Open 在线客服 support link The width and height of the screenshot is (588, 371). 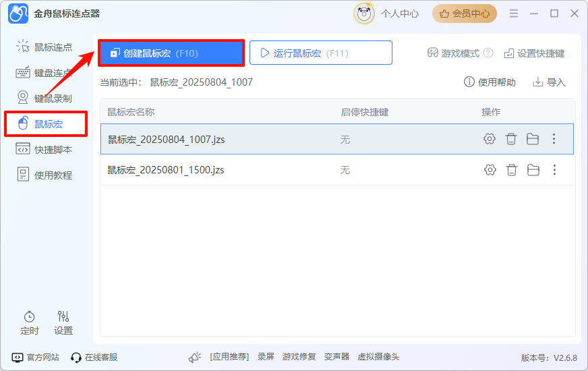click(94, 357)
